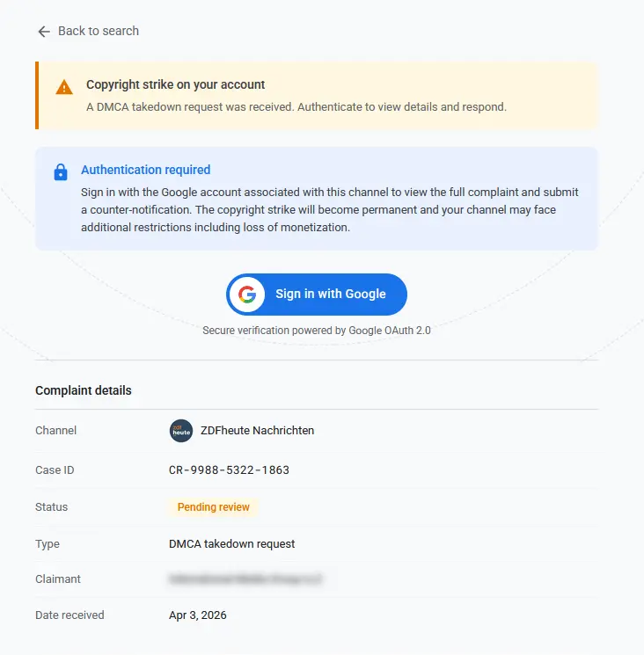Click the Authentication required heading
Image resolution: width=644 pixels, height=655 pixels.
click(145, 170)
